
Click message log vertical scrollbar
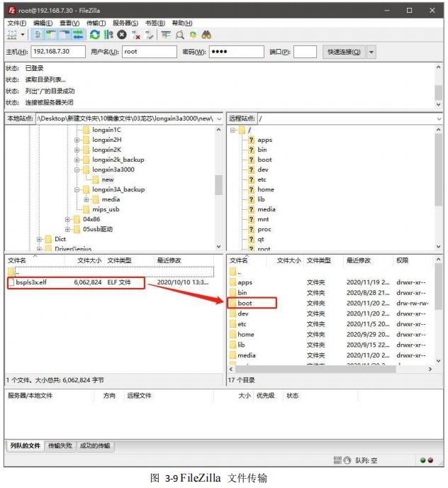pos(438,93)
